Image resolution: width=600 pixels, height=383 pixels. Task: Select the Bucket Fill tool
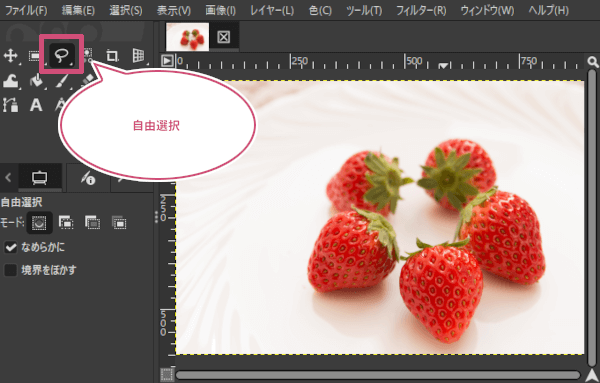(37, 81)
